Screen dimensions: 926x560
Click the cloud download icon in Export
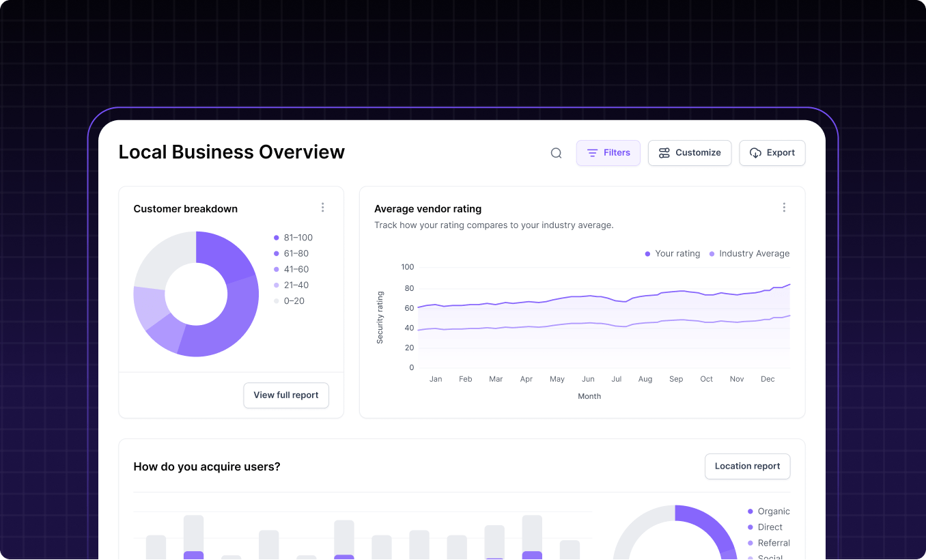[x=755, y=153]
